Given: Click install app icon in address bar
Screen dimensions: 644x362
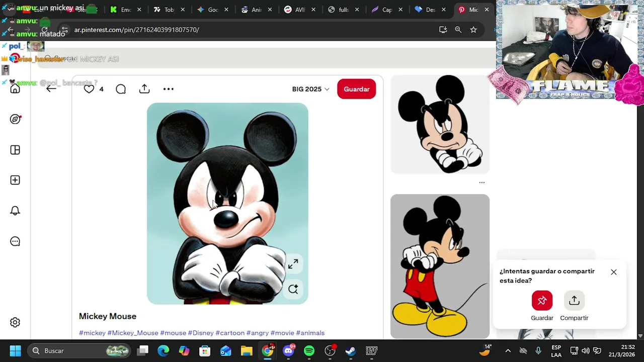Looking at the screenshot, I should click(443, 30).
